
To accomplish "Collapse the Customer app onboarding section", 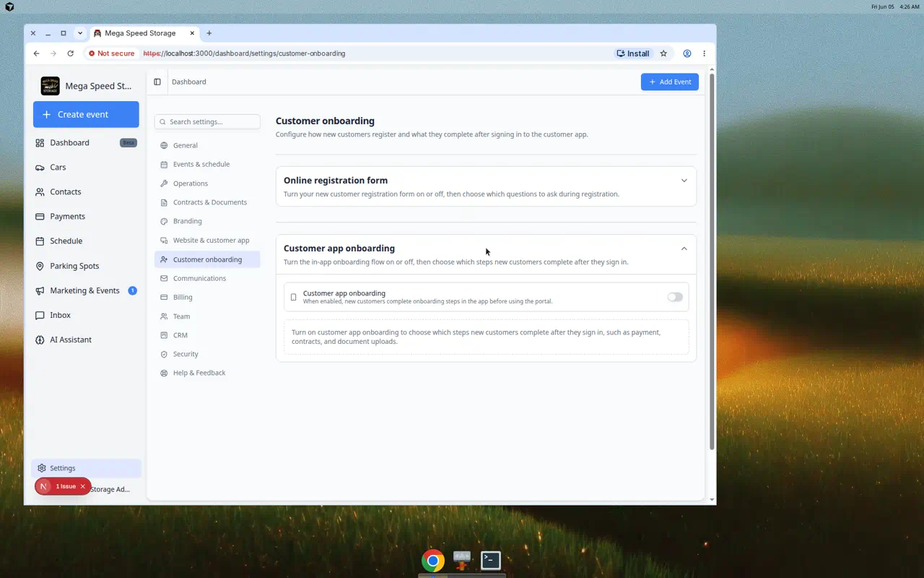I will tap(684, 249).
